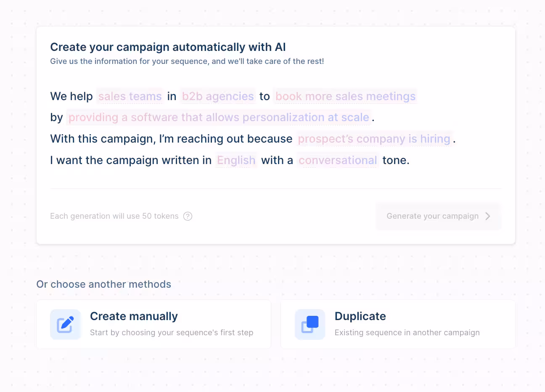Click the "Each generation will use 50 tokens" text
Screen dimensions: 545x392
coord(114,216)
